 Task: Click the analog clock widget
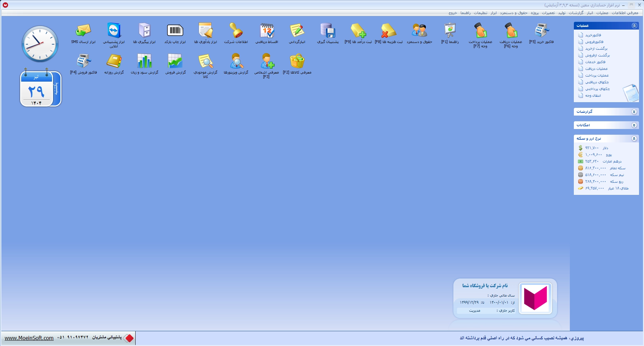40,44
